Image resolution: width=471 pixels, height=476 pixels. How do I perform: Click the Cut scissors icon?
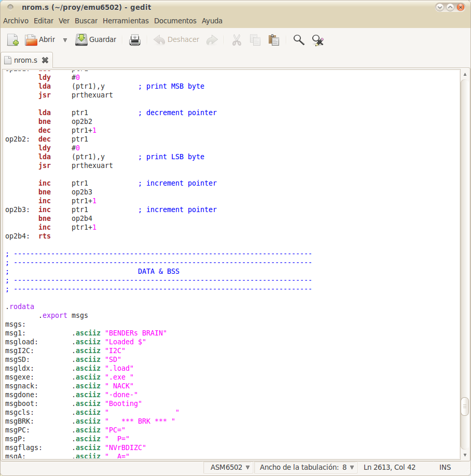coord(237,40)
